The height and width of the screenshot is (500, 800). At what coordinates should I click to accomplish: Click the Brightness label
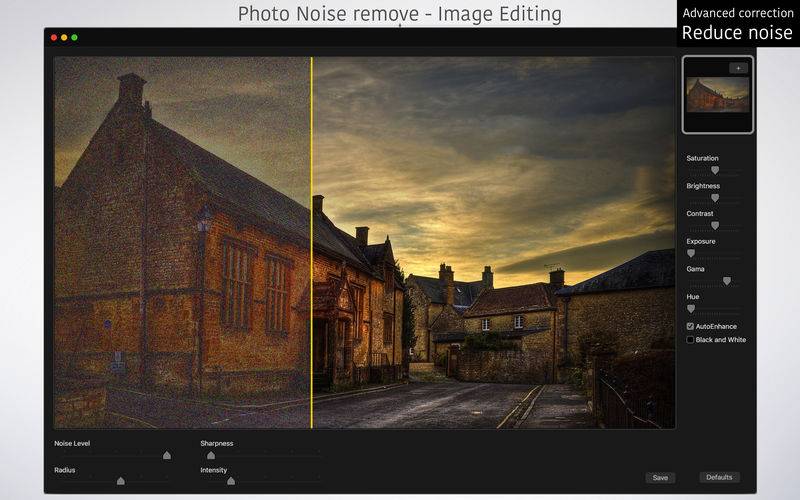point(703,186)
